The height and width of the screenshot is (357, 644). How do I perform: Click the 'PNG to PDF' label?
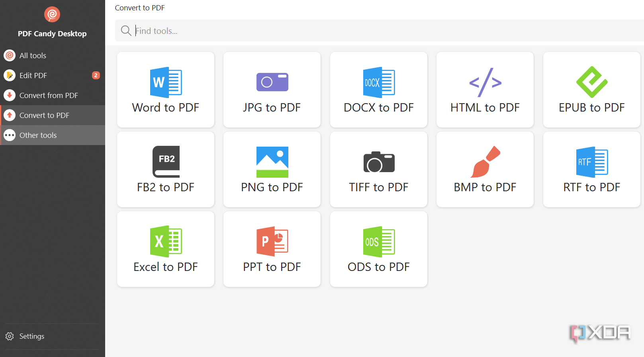click(x=272, y=187)
